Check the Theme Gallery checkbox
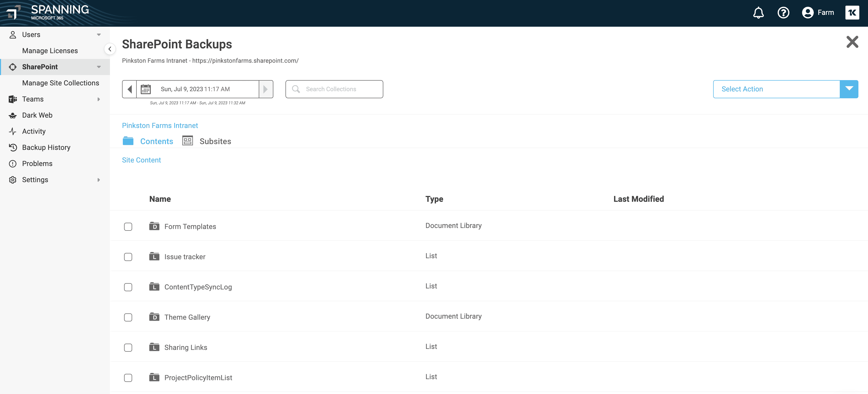Image resolution: width=868 pixels, height=394 pixels. point(128,318)
